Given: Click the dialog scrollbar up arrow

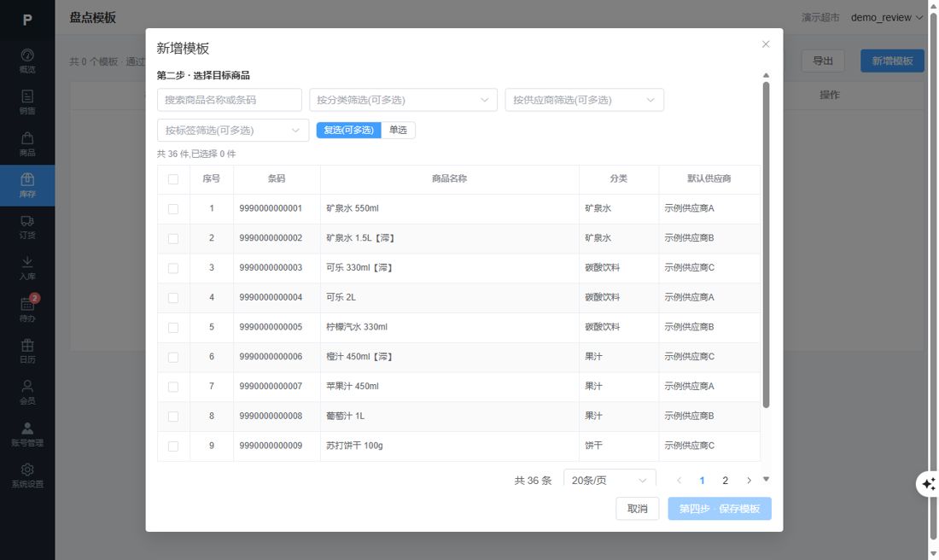Looking at the screenshot, I should [766, 75].
